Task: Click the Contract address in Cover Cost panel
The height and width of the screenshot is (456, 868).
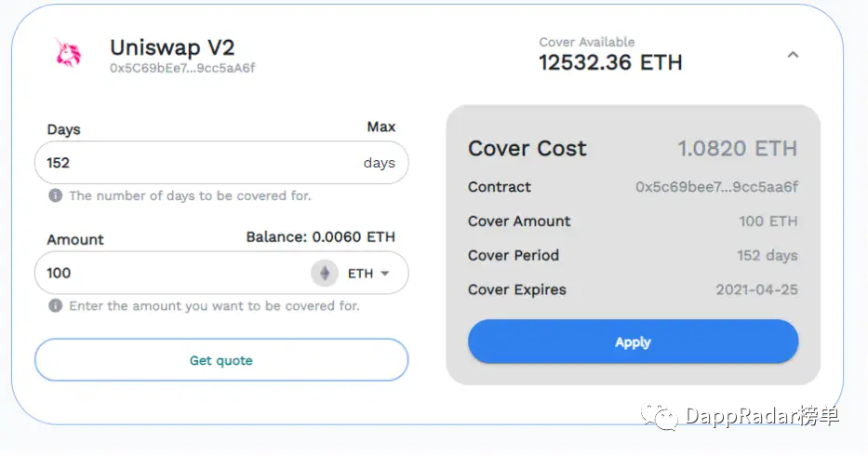Action: pyautogui.click(x=716, y=187)
